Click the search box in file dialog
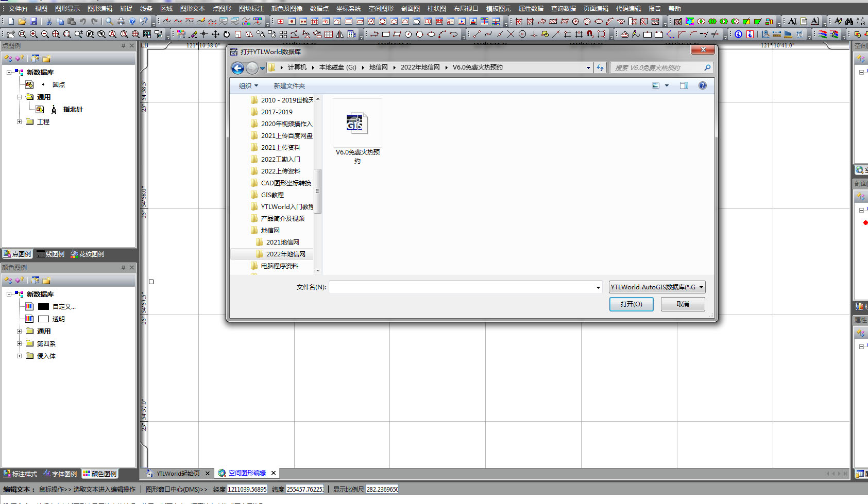This screenshot has width=868, height=504. point(662,67)
